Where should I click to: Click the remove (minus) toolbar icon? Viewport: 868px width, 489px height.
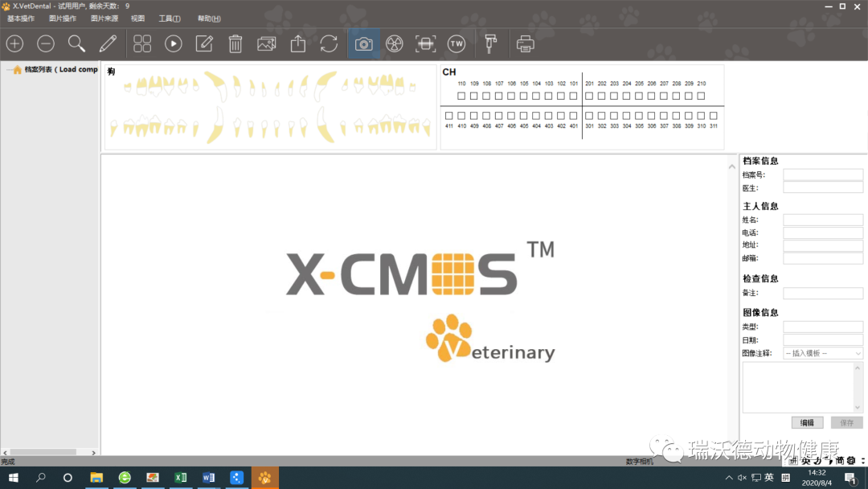pos(46,43)
